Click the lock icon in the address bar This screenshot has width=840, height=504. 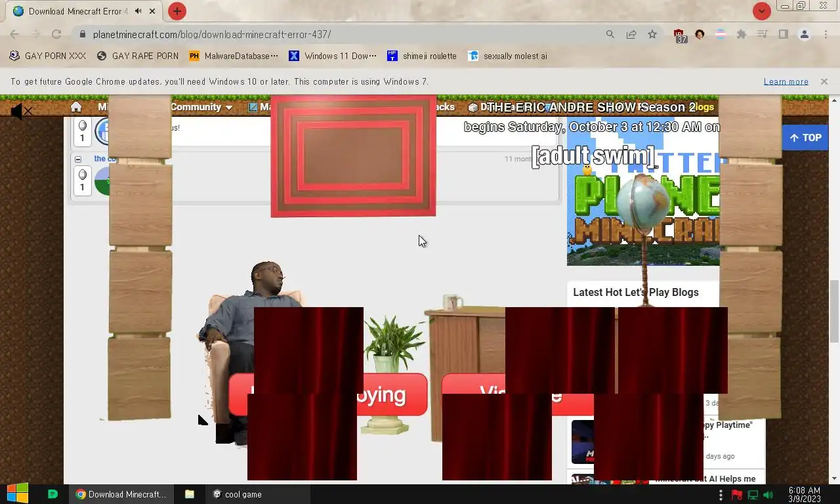pos(82,34)
